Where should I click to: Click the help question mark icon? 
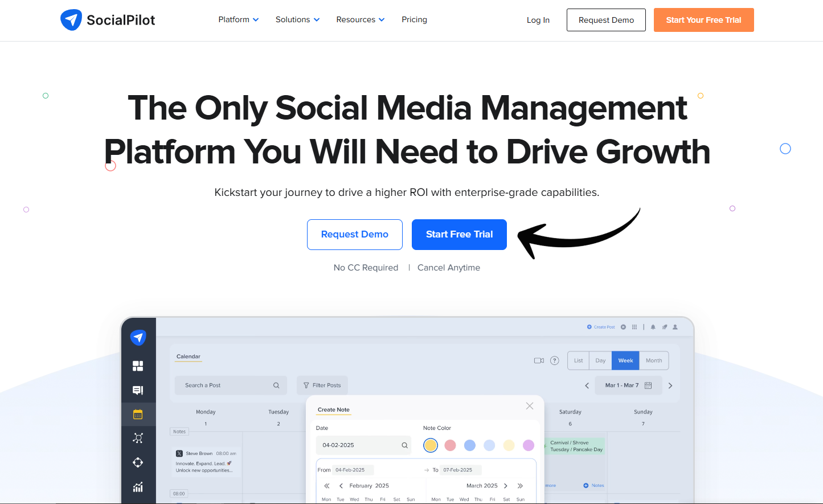click(554, 360)
